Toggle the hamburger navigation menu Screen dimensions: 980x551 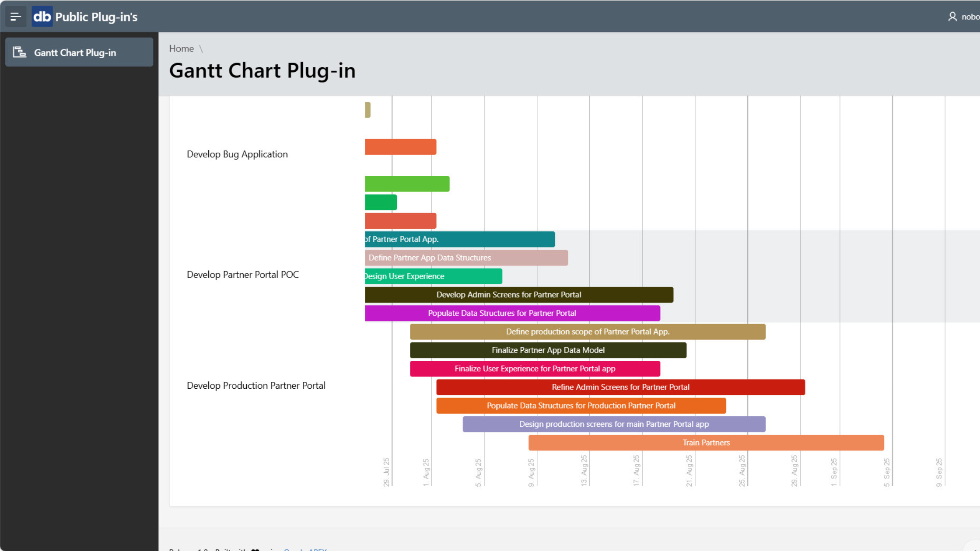point(16,17)
